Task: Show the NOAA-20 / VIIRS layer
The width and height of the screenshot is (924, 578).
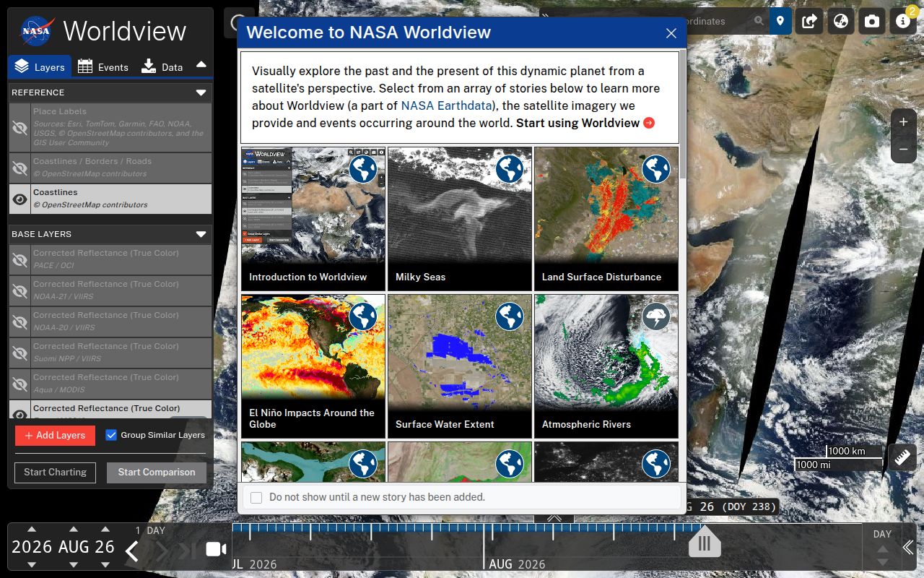Action: pos(20,322)
